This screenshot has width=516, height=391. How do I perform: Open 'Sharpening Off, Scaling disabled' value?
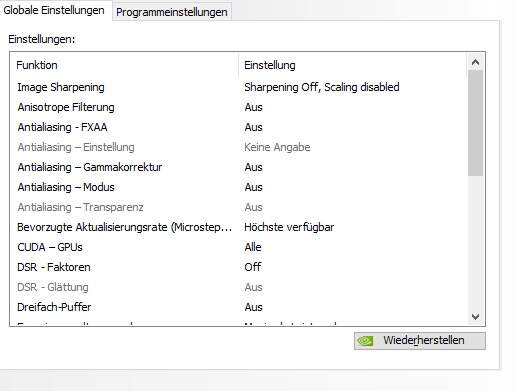(x=322, y=87)
